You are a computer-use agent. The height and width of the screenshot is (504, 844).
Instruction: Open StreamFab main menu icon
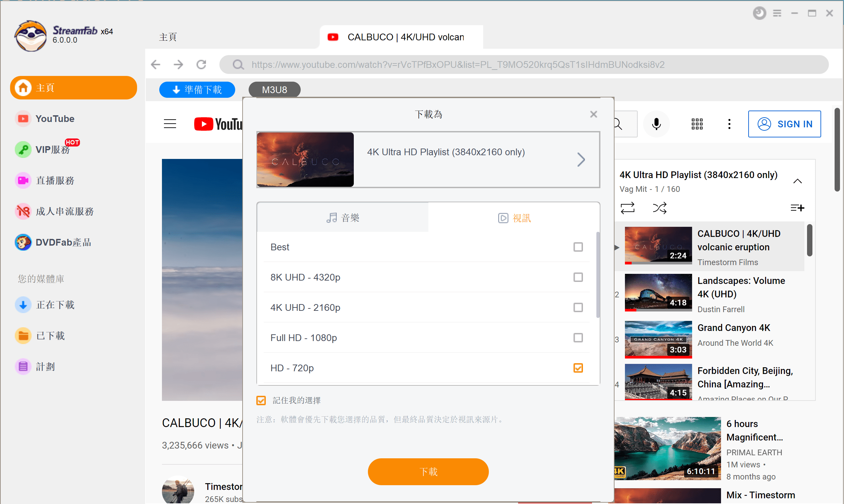click(777, 13)
